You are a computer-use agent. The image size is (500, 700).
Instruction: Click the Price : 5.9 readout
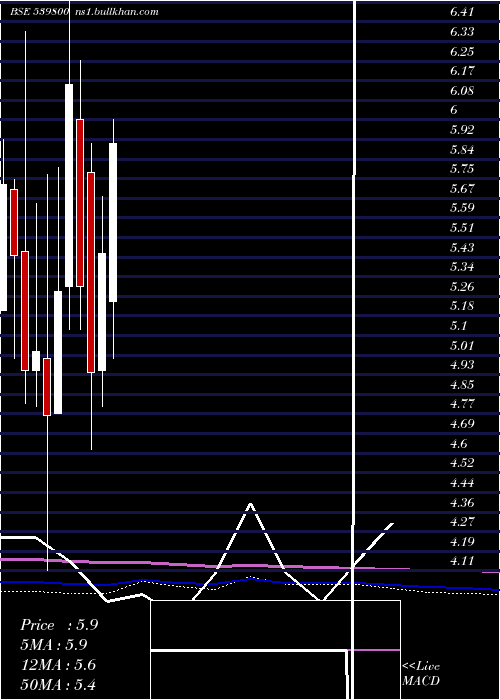pyautogui.click(x=59, y=625)
